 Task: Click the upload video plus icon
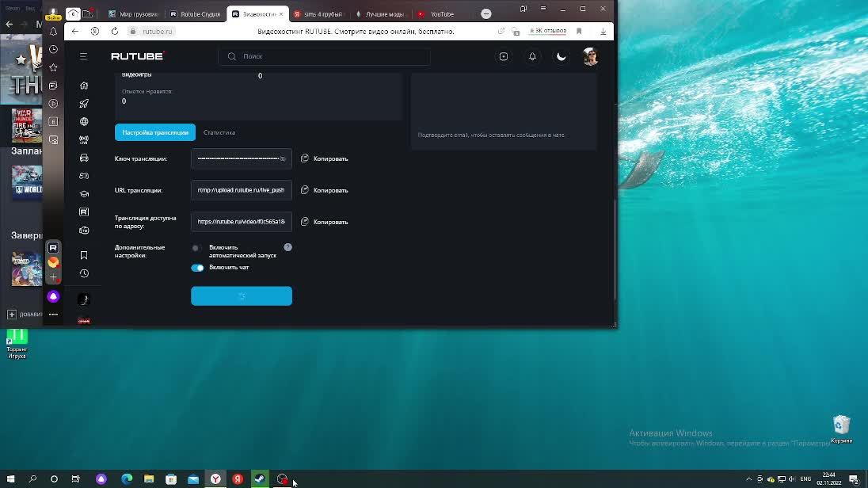[504, 56]
